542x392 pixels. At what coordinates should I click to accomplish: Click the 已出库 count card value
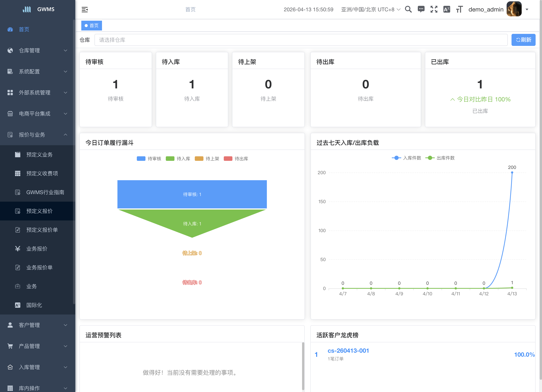click(x=480, y=84)
